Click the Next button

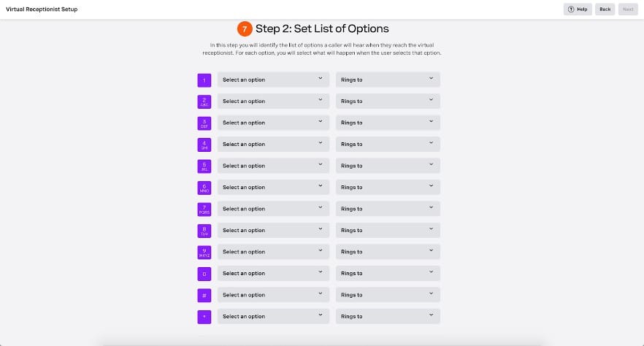point(628,9)
